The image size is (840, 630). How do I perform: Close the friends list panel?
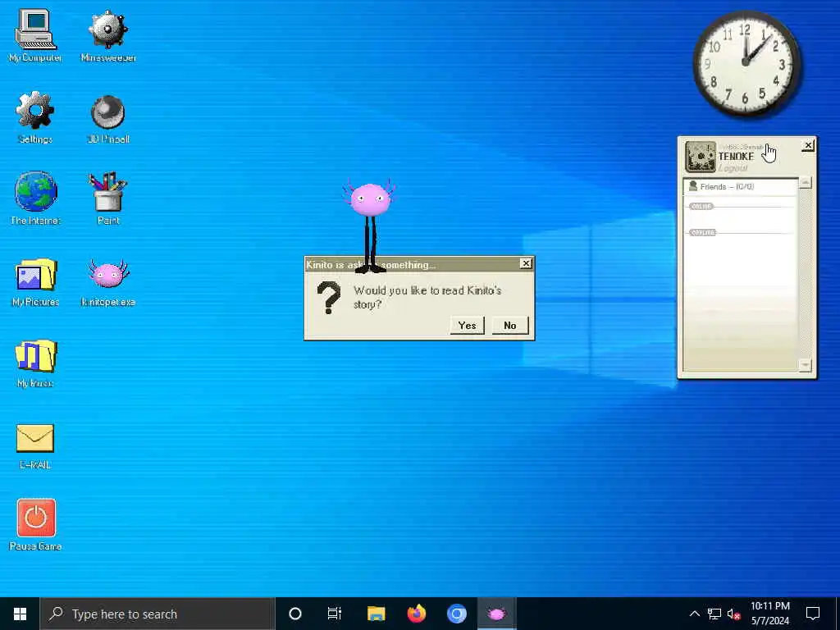point(808,145)
